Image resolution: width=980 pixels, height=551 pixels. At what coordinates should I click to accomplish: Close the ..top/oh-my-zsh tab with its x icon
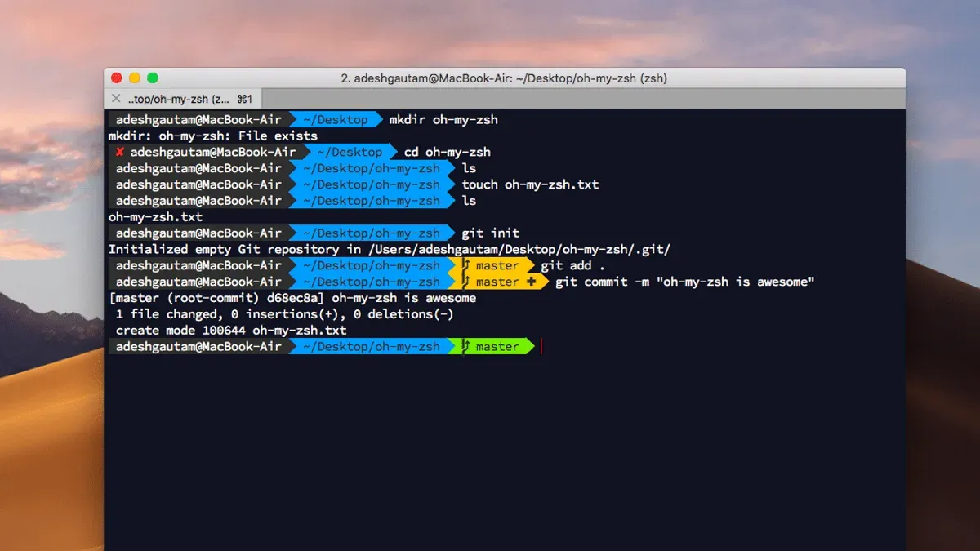pos(116,99)
